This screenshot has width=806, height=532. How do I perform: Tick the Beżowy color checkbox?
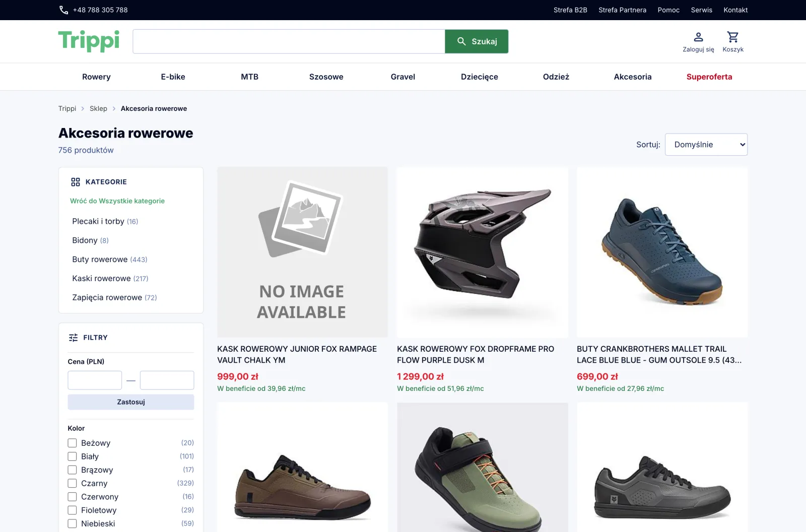click(x=72, y=443)
